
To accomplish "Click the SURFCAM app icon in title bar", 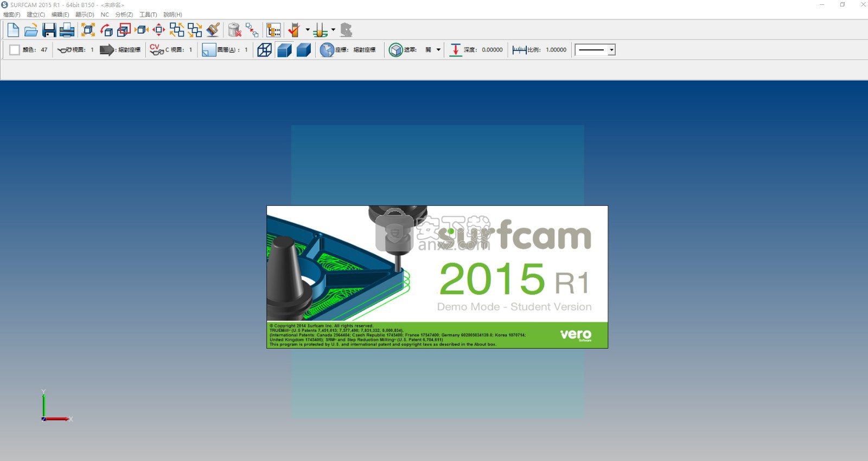I will [5, 5].
